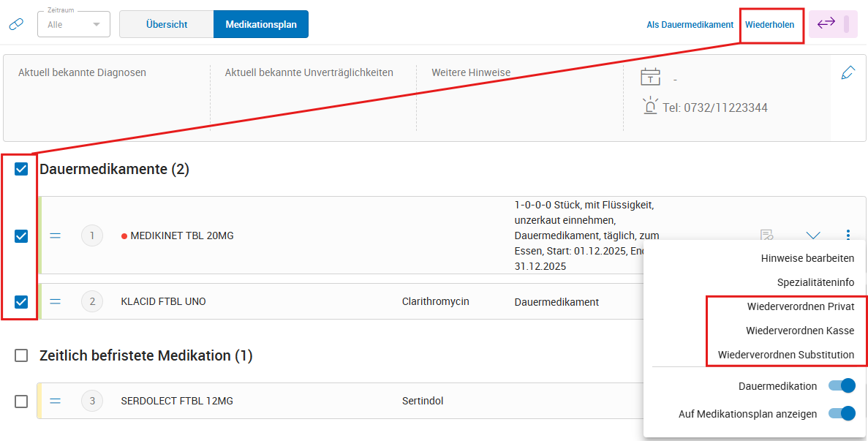Click the drag handle of KLACID FTBL UNO
Viewport: 868px width, 441px height.
56,301
